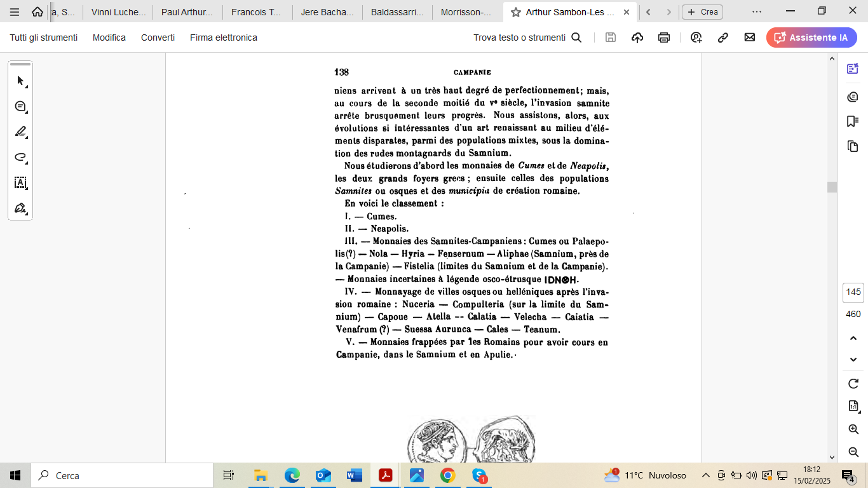
Task: Open the bookmarks panel in right sidebar
Action: [x=853, y=121]
